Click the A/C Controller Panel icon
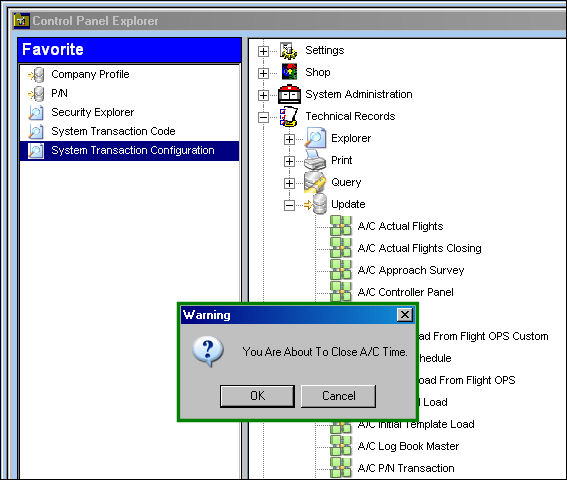 click(341, 292)
